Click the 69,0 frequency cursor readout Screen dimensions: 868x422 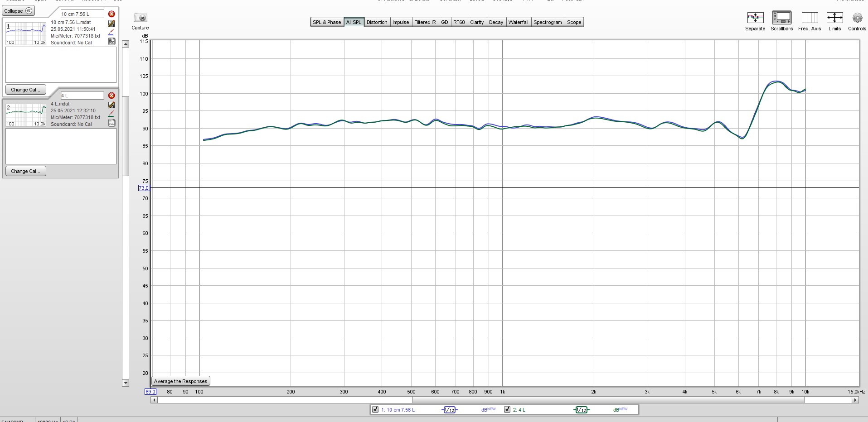pos(150,392)
